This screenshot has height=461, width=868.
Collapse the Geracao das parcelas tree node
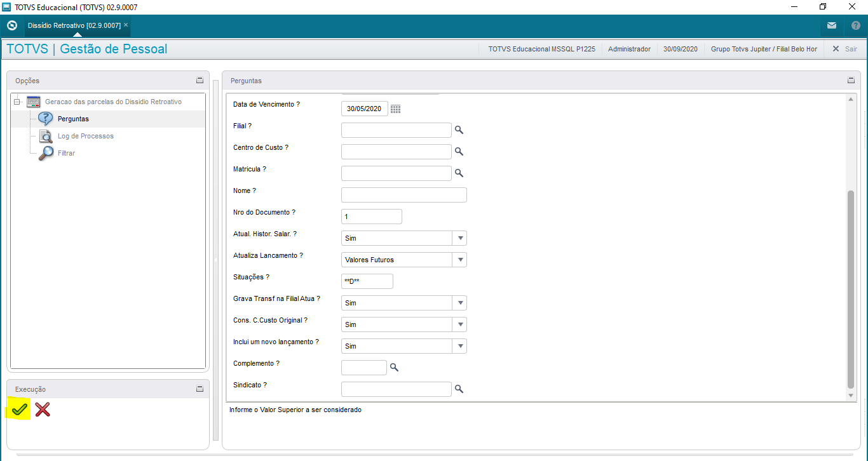click(x=17, y=102)
